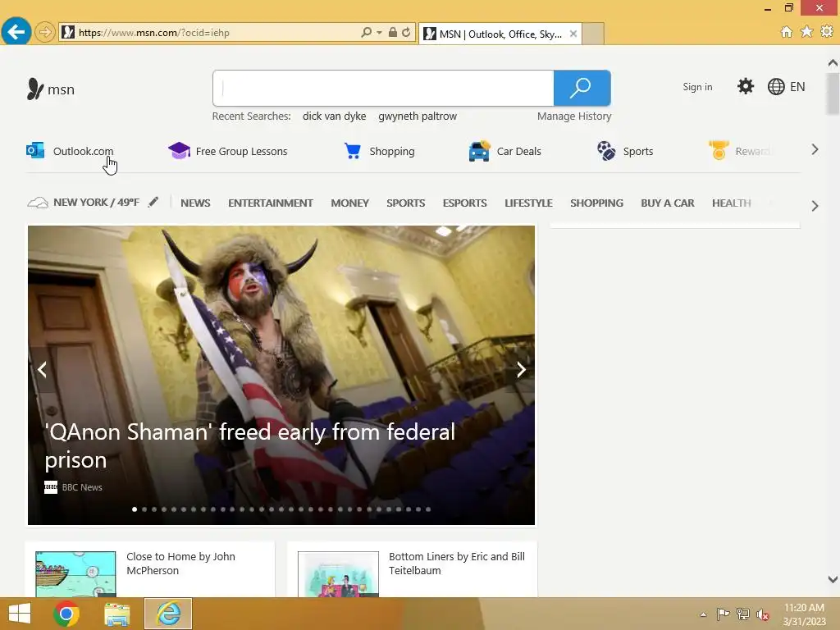Open Favorites with the star icon
Screen dimensions: 840x630
(x=806, y=32)
